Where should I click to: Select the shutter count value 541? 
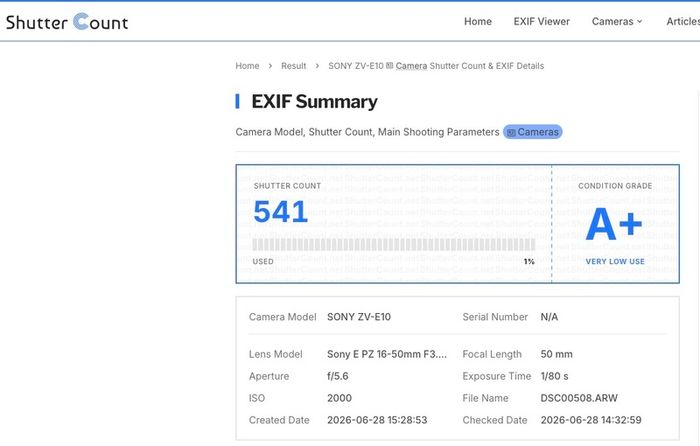280,212
